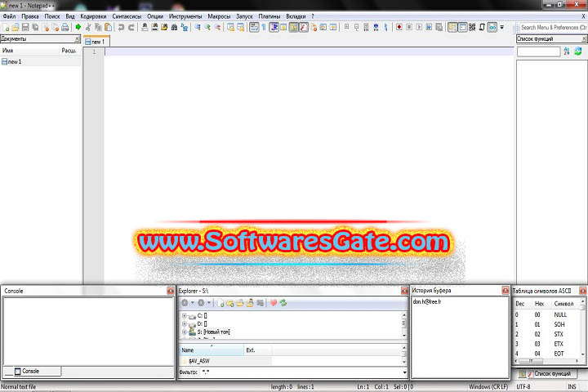The width and height of the screenshot is (588, 392).
Task: Refresh the Explorer panel with green arrows
Action: pos(283,303)
